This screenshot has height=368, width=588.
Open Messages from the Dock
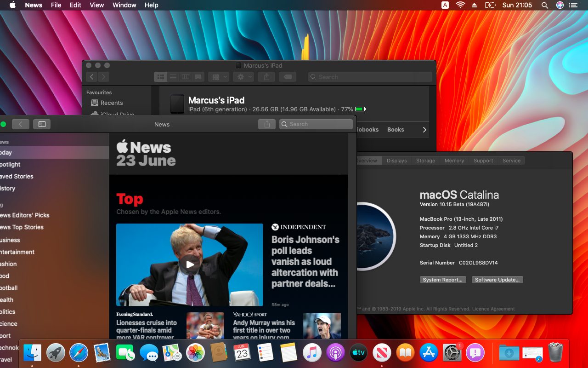coord(149,353)
